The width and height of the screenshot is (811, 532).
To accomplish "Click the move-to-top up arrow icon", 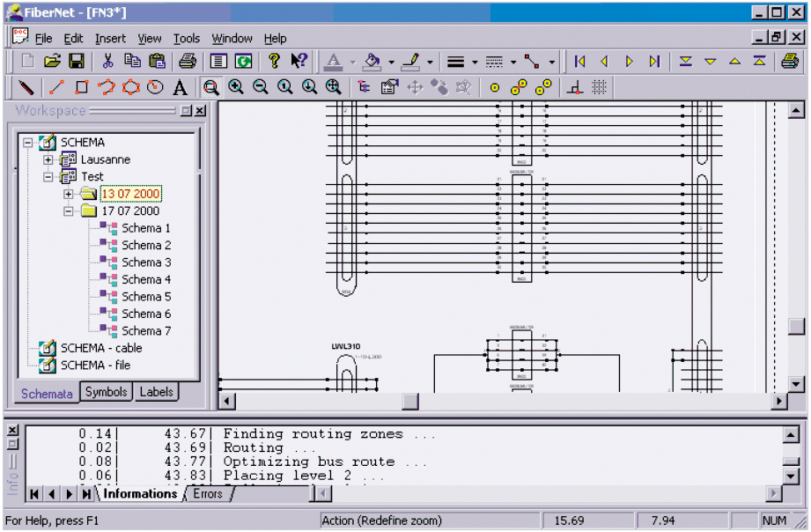I will point(759,61).
